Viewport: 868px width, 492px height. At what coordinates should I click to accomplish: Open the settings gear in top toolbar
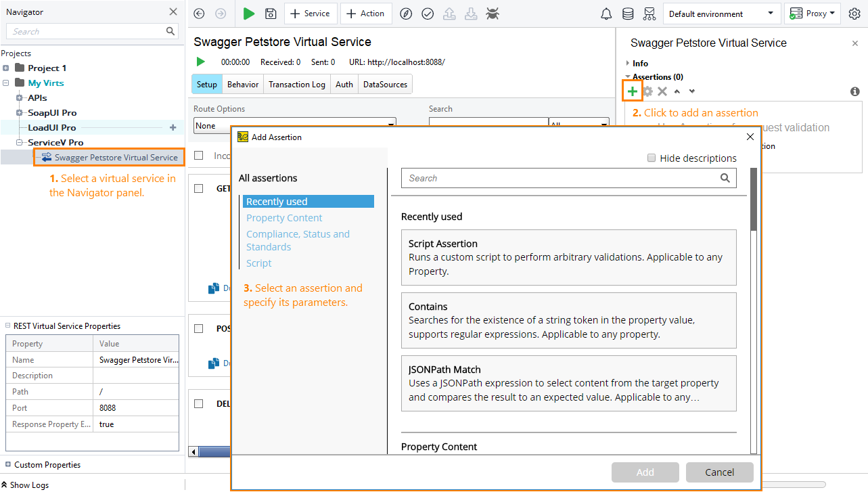point(854,14)
